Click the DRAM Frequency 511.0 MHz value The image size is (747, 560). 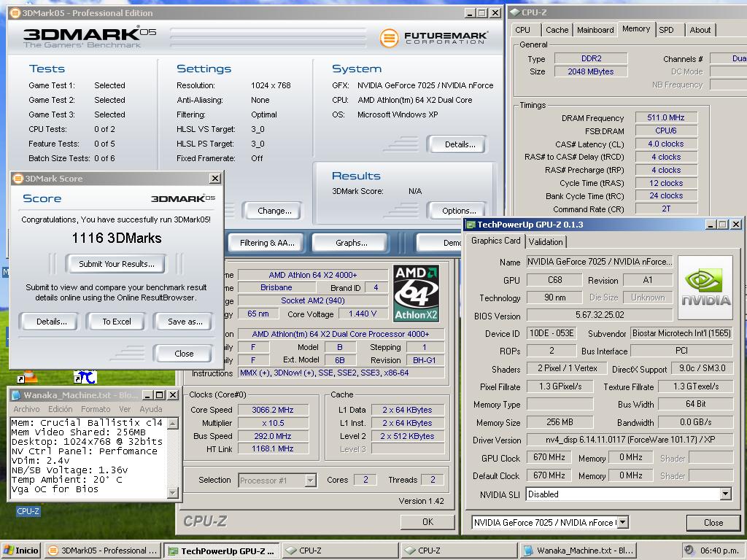click(x=666, y=117)
